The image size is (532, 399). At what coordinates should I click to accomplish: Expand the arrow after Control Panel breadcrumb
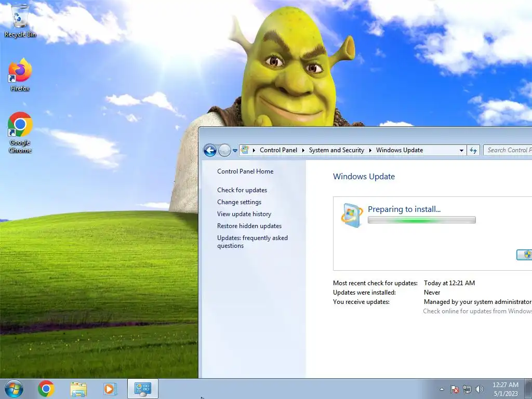pos(303,150)
